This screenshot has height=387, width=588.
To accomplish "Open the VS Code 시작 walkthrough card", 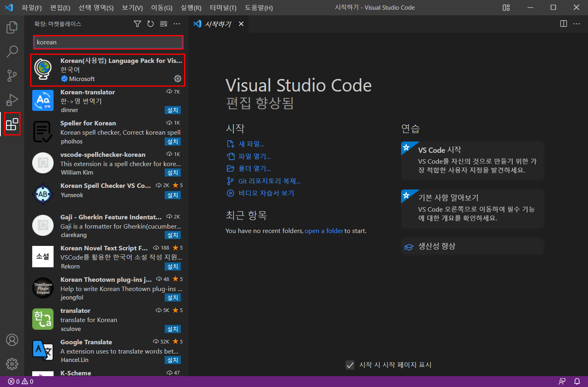I will [472, 160].
